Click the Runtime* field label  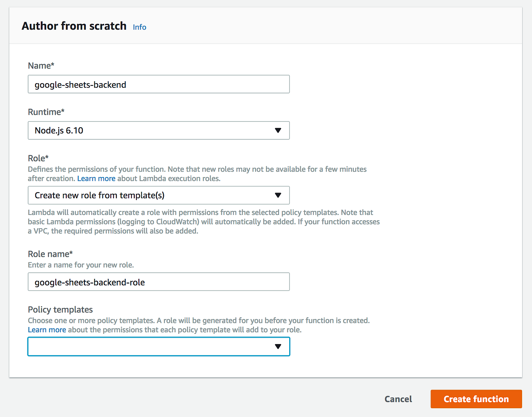point(46,112)
